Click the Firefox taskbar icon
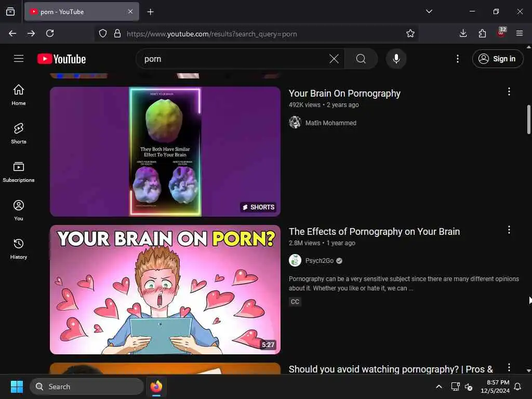This screenshot has width=532, height=399. pyautogui.click(x=156, y=387)
